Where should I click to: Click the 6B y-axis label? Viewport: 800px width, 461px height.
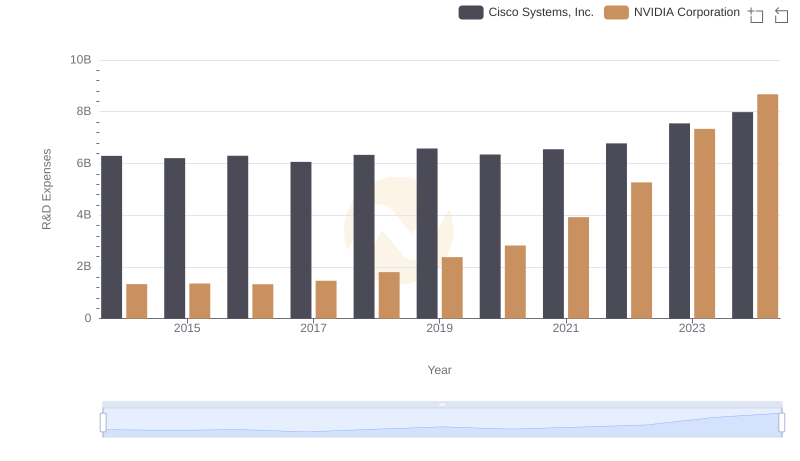tap(84, 163)
